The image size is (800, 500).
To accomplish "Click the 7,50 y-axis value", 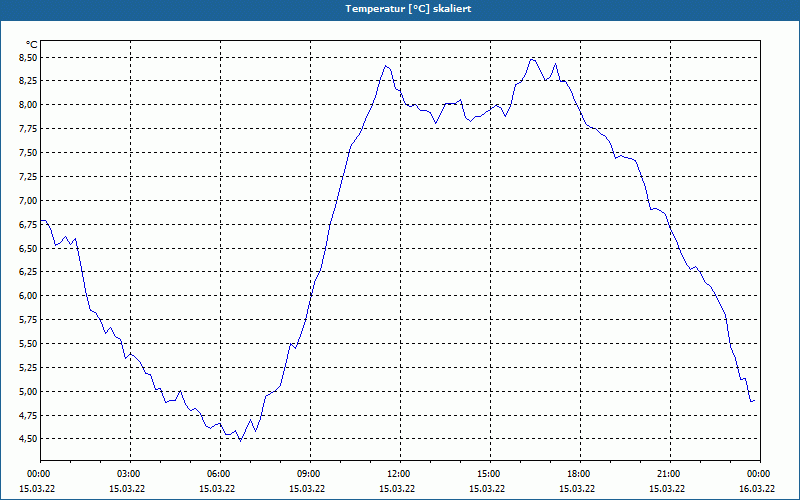I will click(x=29, y=153).
